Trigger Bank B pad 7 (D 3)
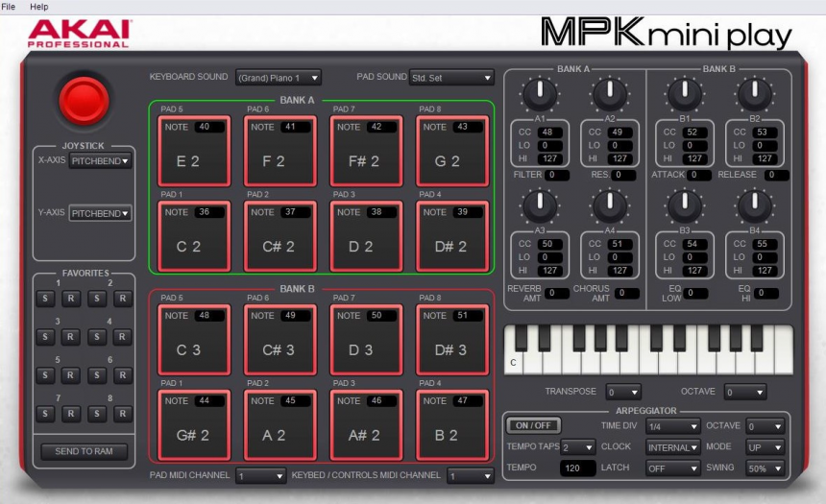The height and width of the screenshot is (504, 826). pos(367,340)
